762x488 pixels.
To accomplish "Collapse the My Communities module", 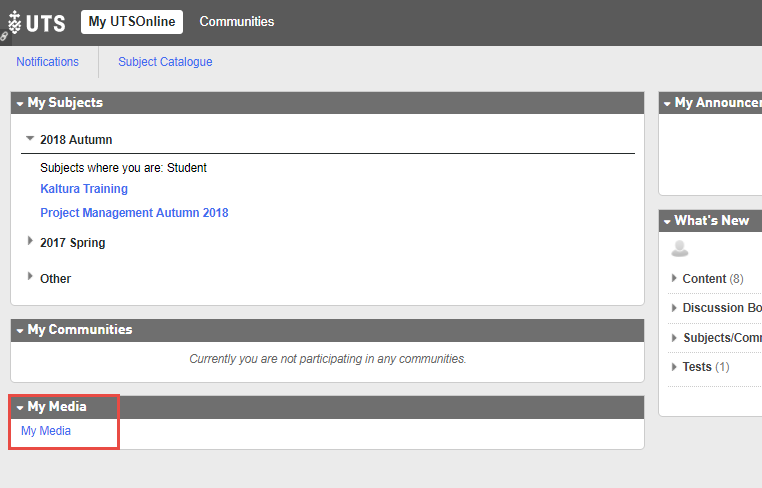I will point(20,330).
